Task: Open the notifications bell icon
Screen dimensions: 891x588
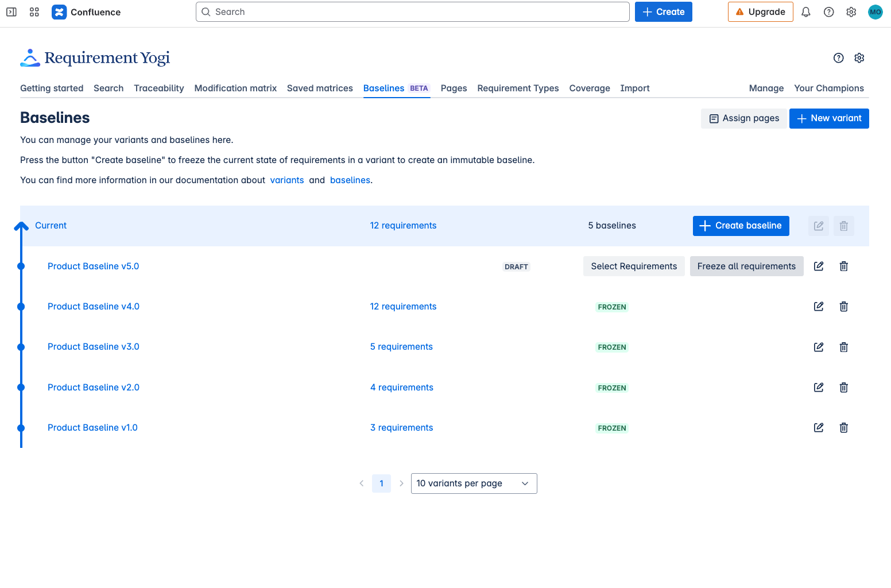Action: [806, 12]
